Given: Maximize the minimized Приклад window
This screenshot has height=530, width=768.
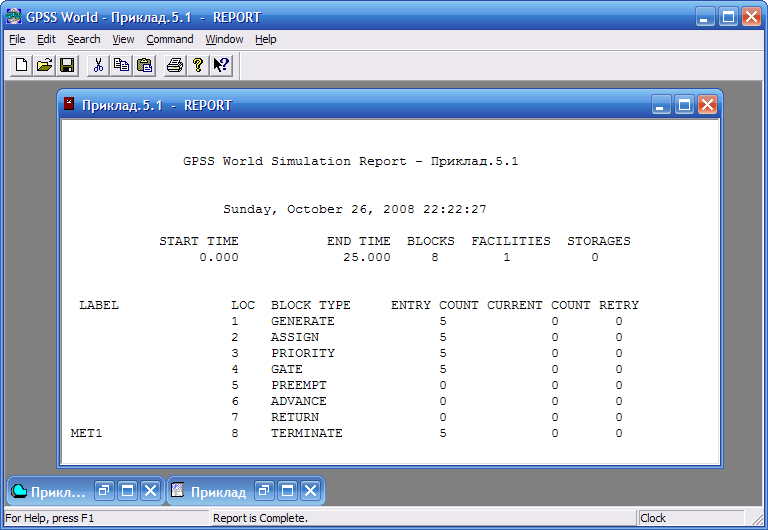Looking at the screenshot, I should (288, 490).
